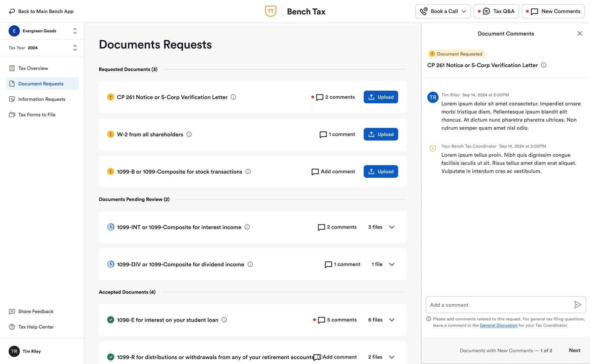Send the comment with paper plane icon
Screen dimensions: 590x364
tap(577, 305)
